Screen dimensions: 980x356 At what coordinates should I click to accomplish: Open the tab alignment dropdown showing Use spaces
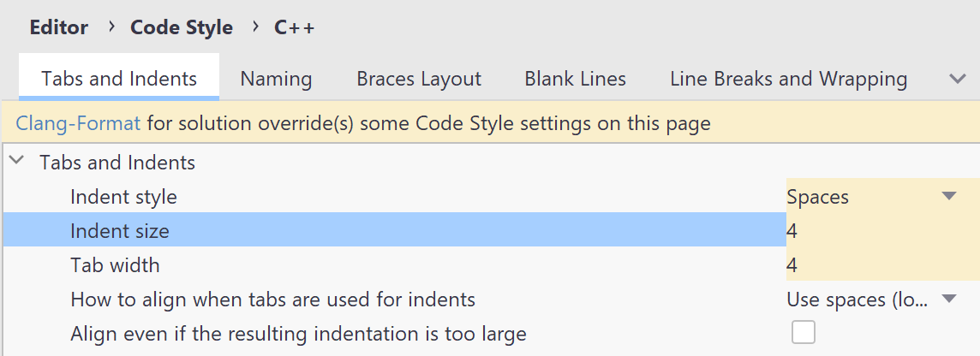870,300
